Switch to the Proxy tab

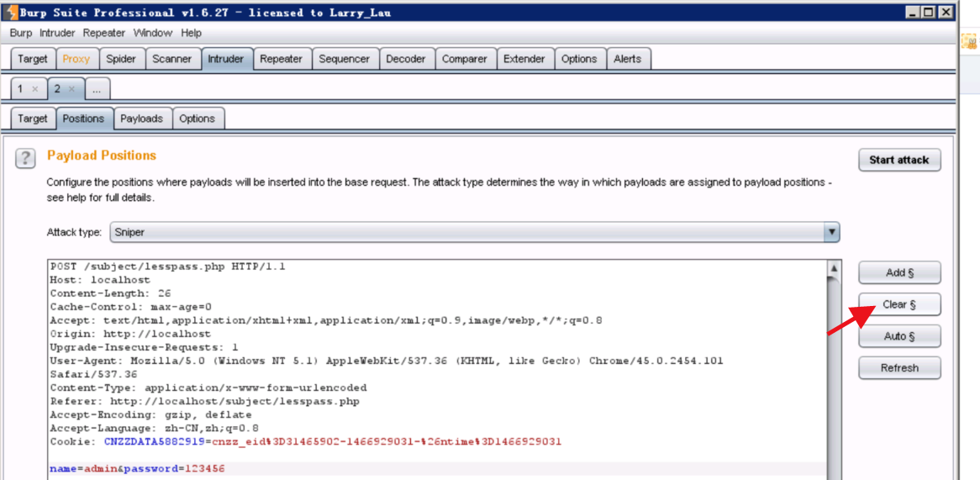click(x=76, y=59)
